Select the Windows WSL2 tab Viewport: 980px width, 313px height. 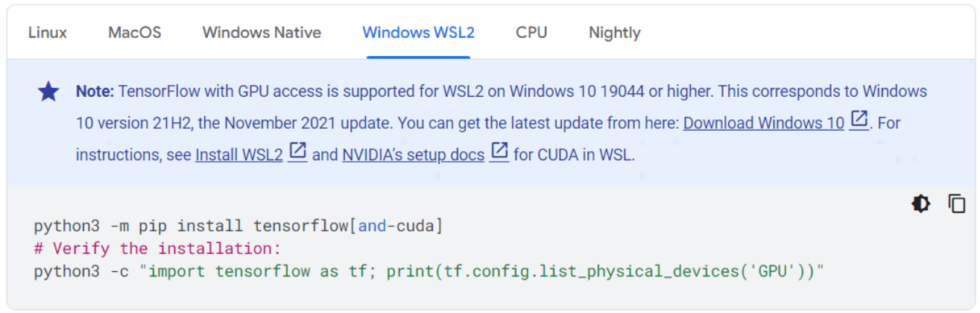[418, 33]
